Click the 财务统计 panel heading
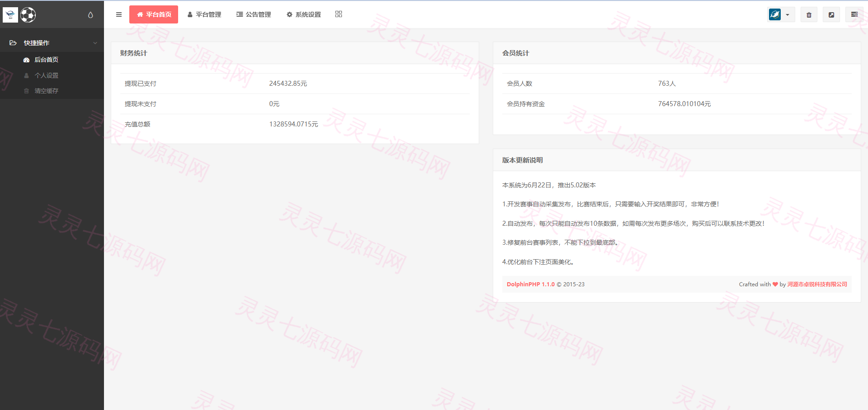The image size is (868, 410). click(x=134, y=53)
